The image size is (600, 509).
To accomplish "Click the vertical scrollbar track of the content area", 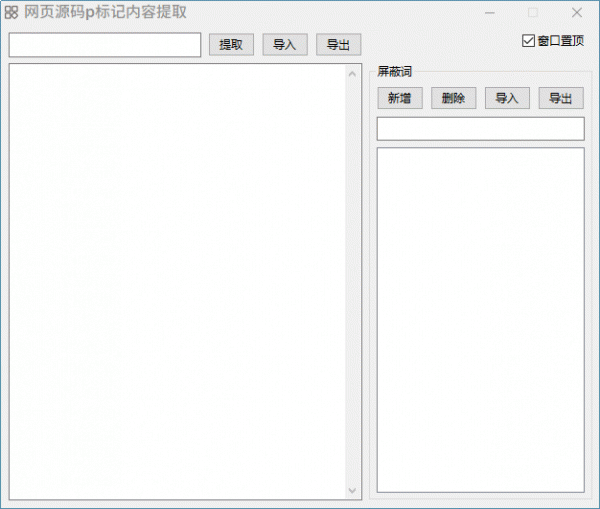I will pyautogui.click(x=352, y=280).
